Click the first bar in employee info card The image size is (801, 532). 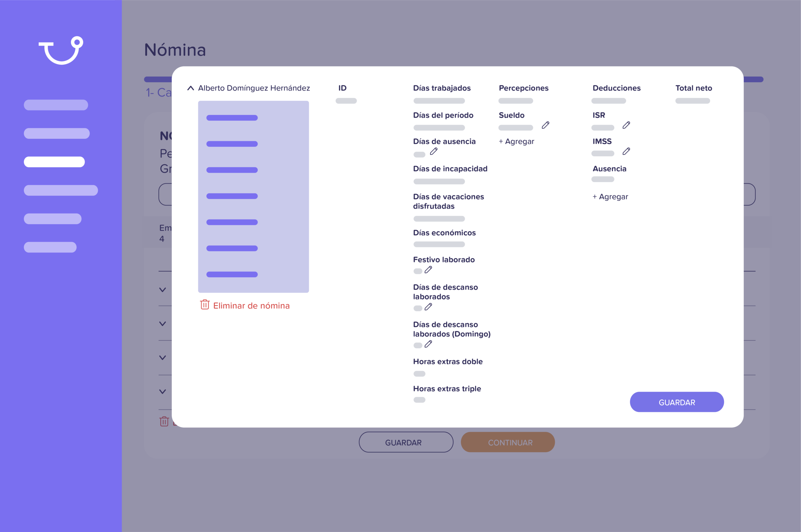coord(232,118)
